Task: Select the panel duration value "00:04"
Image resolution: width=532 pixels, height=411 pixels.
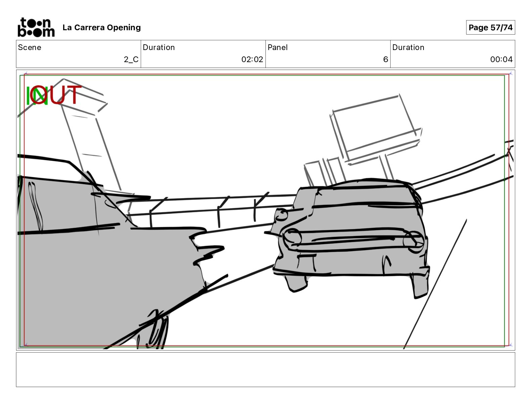Action: pos(501,59)
